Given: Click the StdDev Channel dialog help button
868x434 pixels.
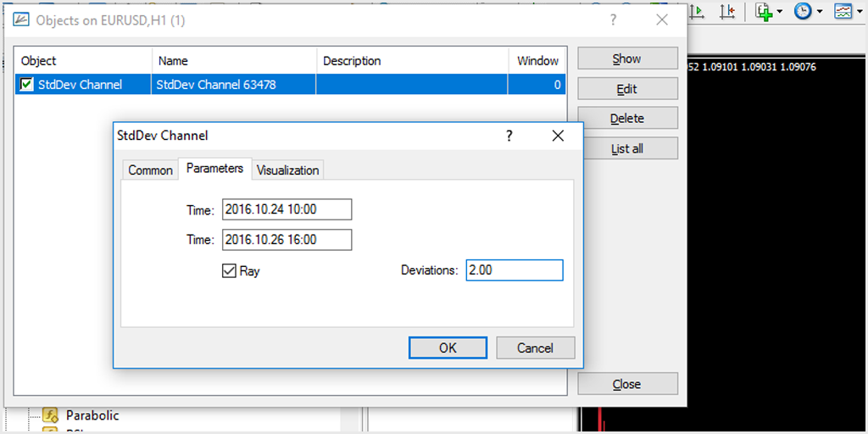Looking at the screenshot, I should click(x=509, y=136).
